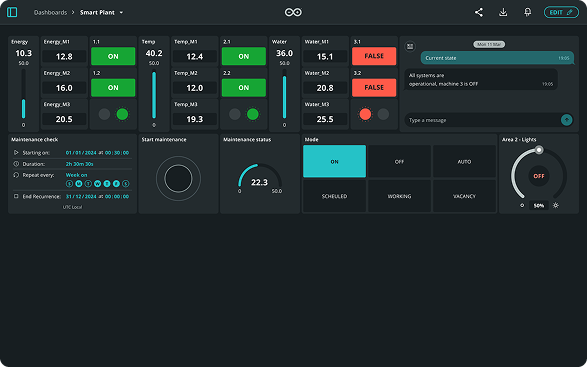Select SCHEULED mode tile

tap(334, 196)
